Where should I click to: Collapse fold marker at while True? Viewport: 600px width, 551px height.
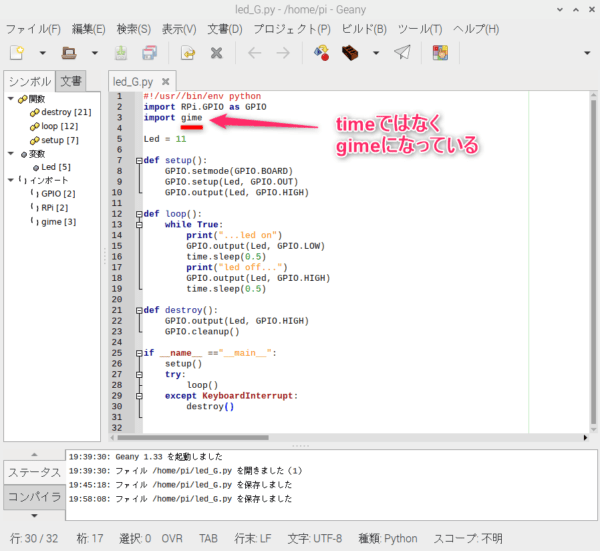coord(139,225)
